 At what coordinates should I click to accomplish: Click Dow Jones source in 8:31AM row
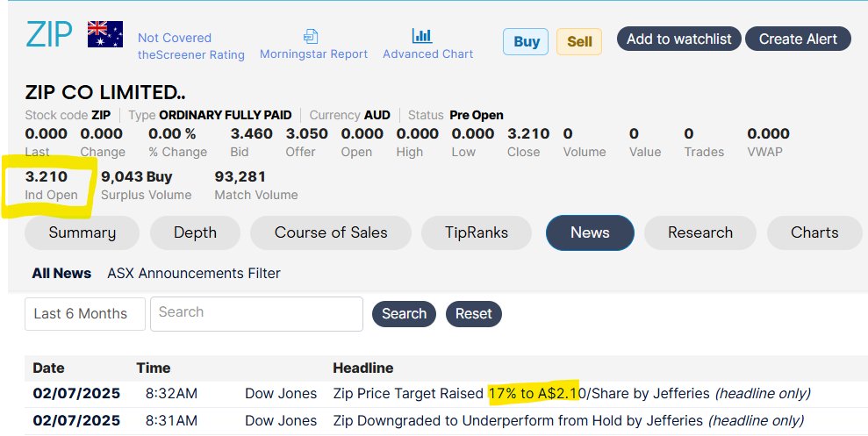281,420
